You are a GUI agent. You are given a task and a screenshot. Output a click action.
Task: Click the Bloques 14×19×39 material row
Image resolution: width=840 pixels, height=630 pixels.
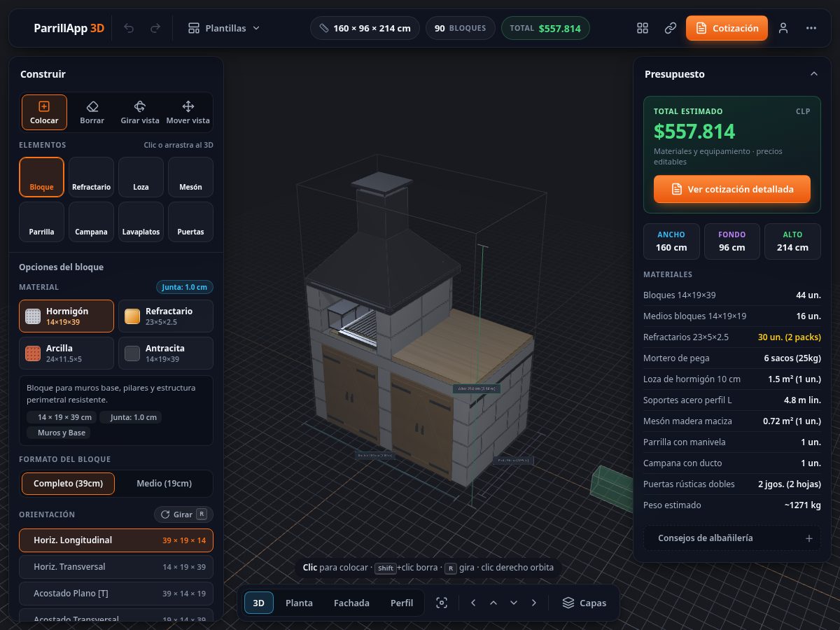(x=732, y=295)
